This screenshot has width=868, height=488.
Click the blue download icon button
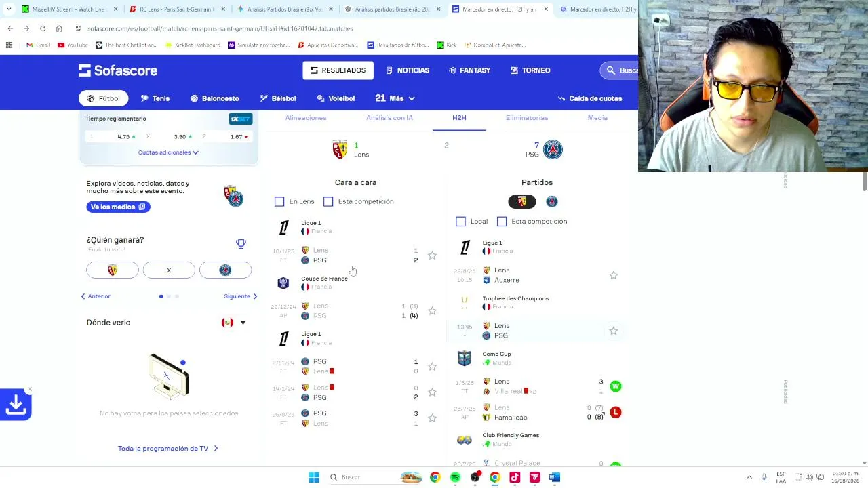(x=16, y=405)
